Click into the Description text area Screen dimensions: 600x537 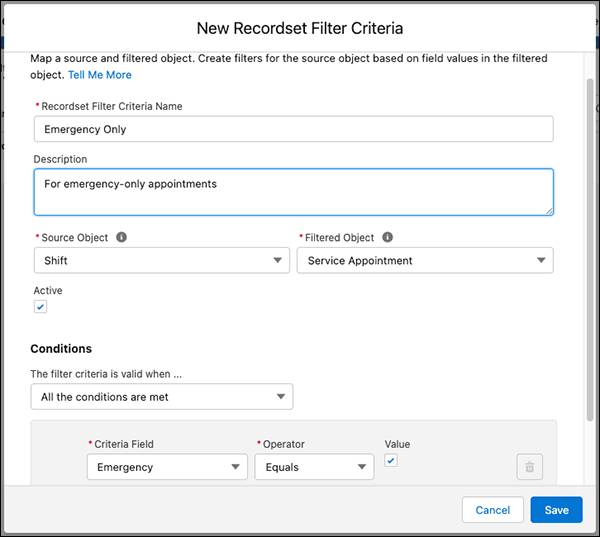[293, 192]
